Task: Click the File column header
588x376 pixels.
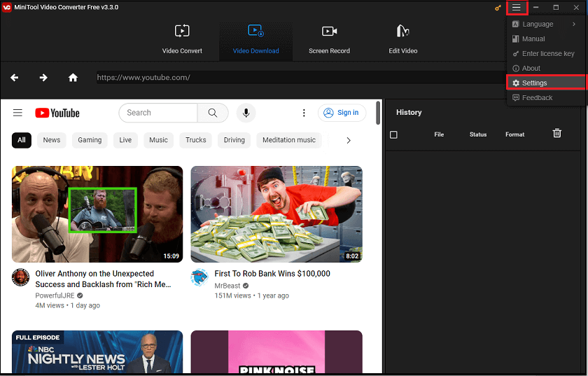Action: click(439, 134)
